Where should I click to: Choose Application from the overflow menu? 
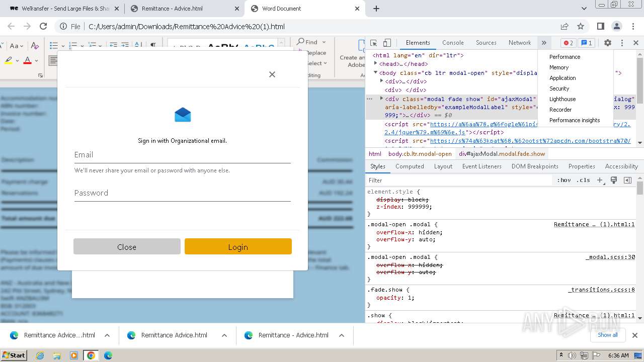tap(562, 78)
